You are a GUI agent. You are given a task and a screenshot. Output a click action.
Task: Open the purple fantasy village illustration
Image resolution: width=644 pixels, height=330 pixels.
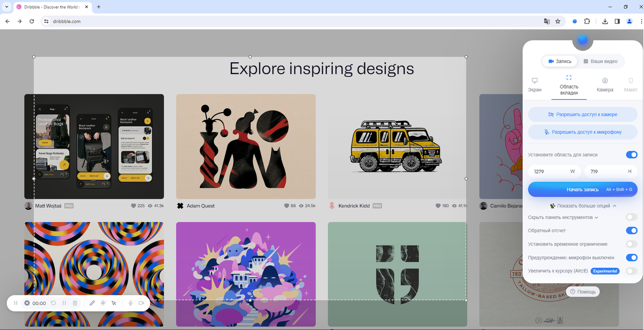click(x=246, y=274)
